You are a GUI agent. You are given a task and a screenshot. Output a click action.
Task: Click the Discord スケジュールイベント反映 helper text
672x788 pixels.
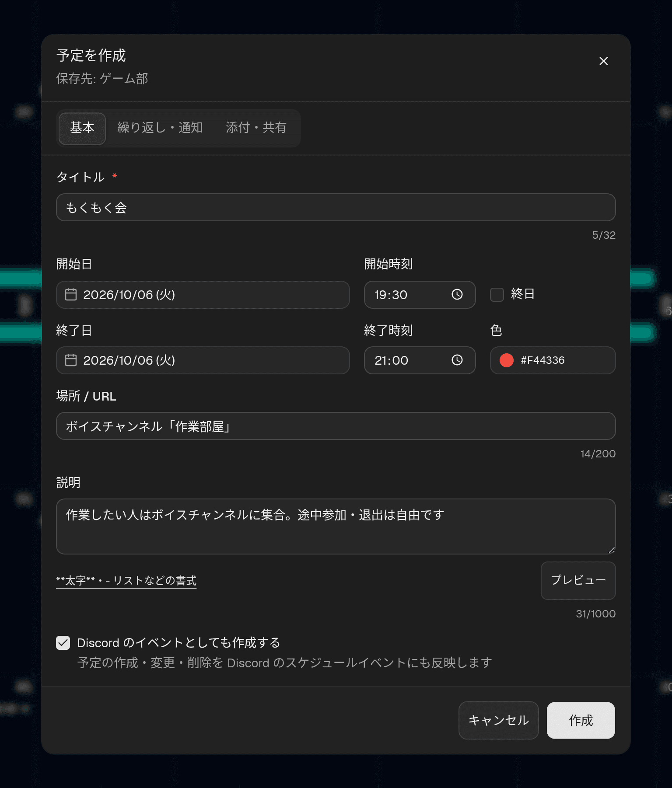[x=285, y=663]
